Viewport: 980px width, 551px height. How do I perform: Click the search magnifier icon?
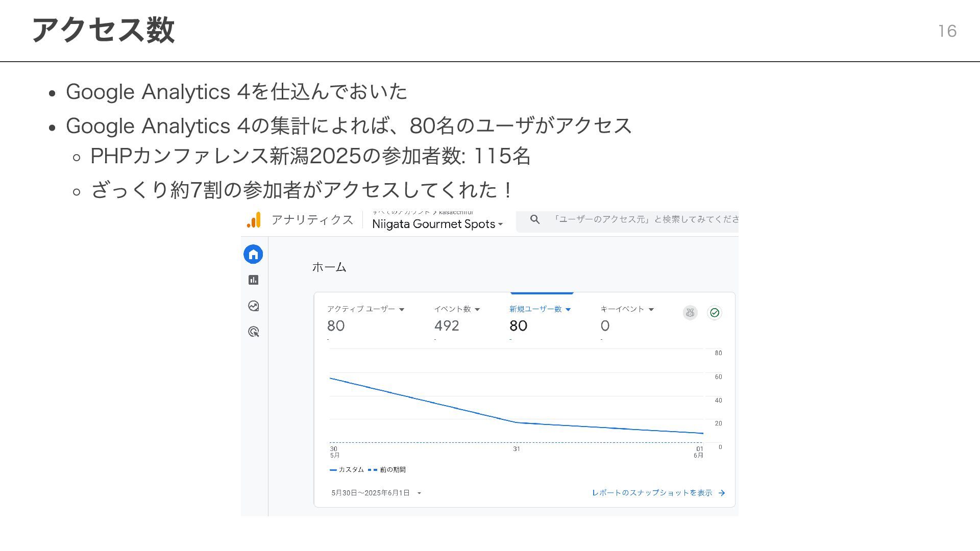[x=534, y=219]
